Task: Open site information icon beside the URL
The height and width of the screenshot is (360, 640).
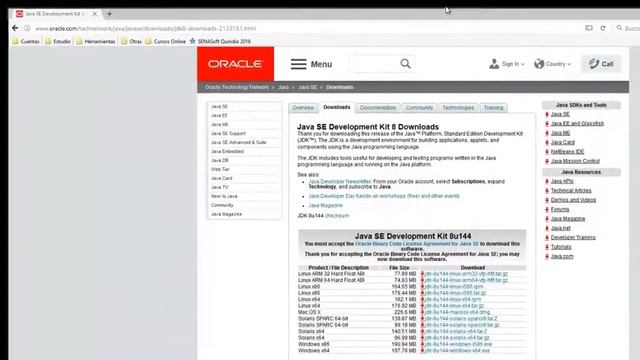Action: pyautogui.click(x=27, y=28)
